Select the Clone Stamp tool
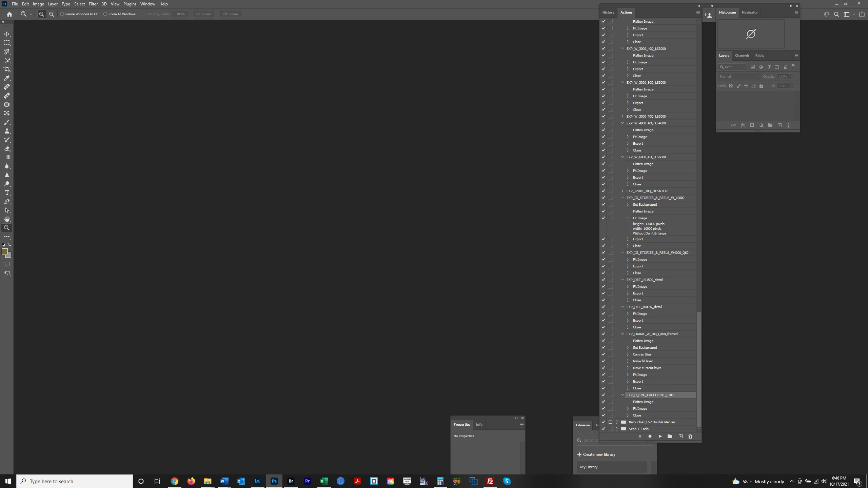Viewport: 868px width, 488px height. coord(7,131)
